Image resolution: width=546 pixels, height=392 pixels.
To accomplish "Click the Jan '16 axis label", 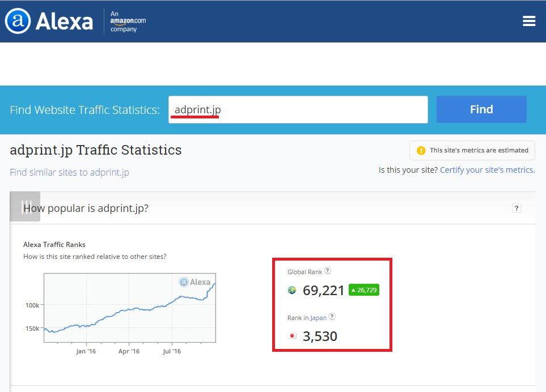I will 86,351.
